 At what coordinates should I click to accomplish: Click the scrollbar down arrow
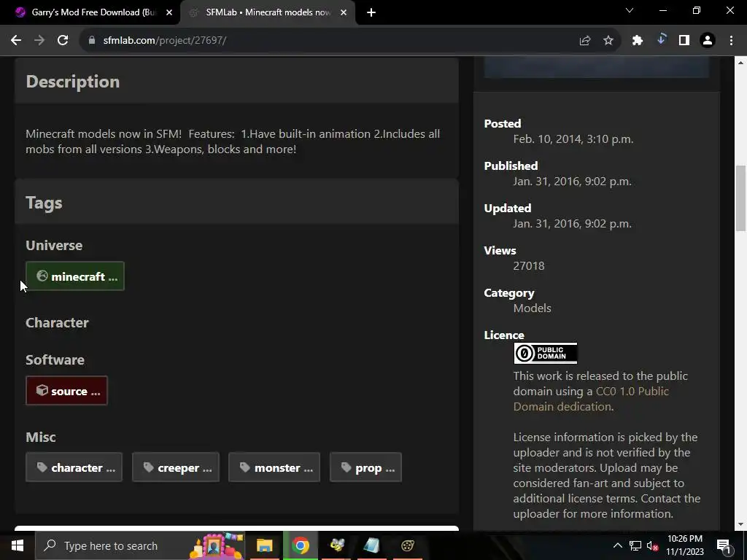pyautogui.click(x=741, y=525)
